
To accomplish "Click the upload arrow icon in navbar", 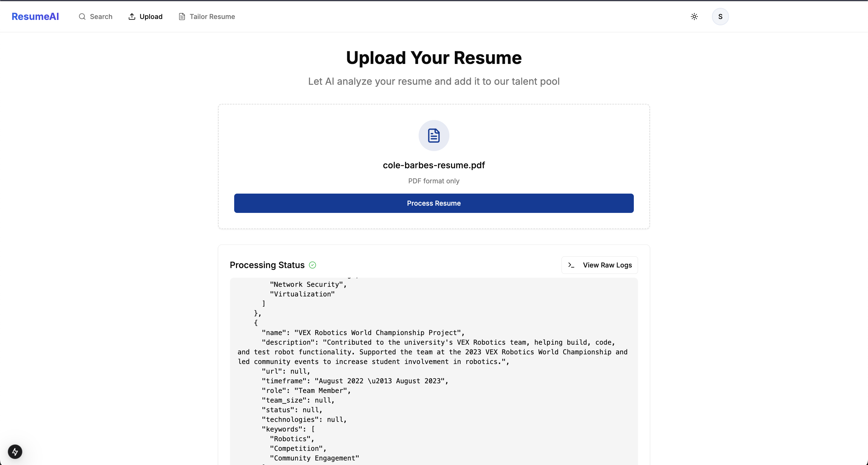I will [x=132, y=17].
